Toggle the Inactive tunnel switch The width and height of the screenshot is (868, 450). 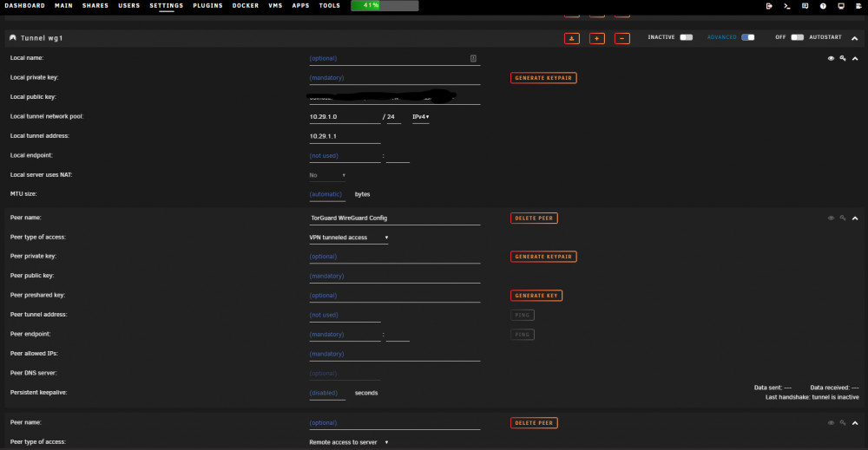coord(687,37)
